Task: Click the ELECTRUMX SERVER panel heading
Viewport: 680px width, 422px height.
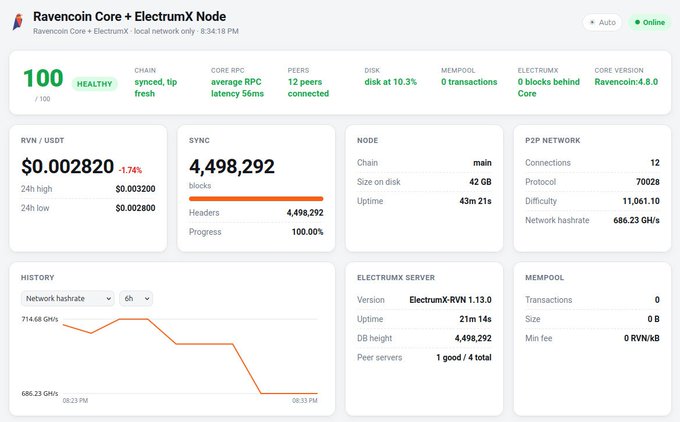Action: (396, 278)
